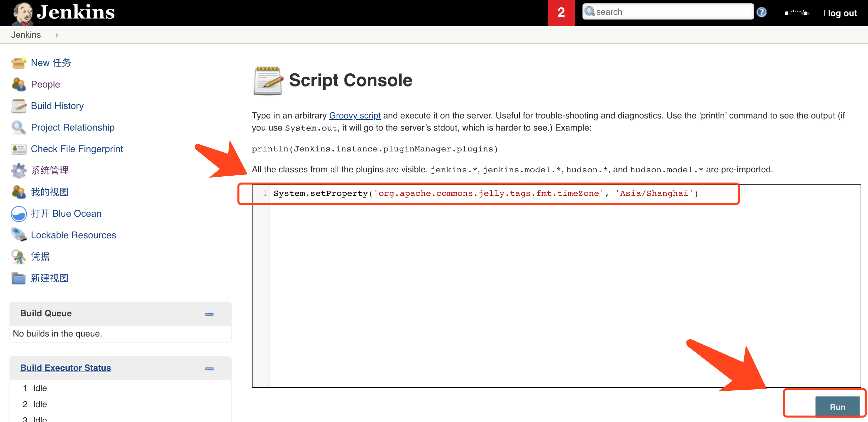Click 'No builds in the queue.' text
868x422 pixels.
[x=57, y=333]
